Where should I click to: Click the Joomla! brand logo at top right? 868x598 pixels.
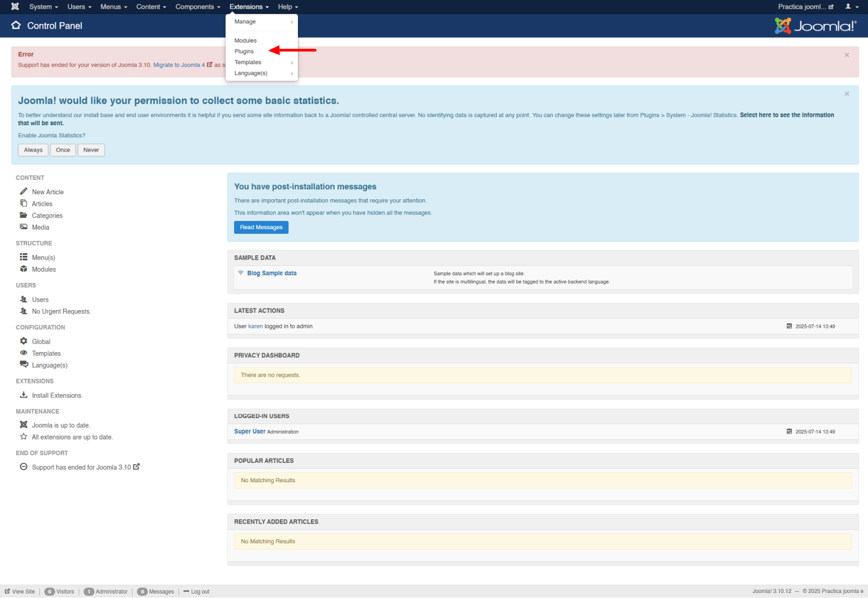click(x=815, y=26)
